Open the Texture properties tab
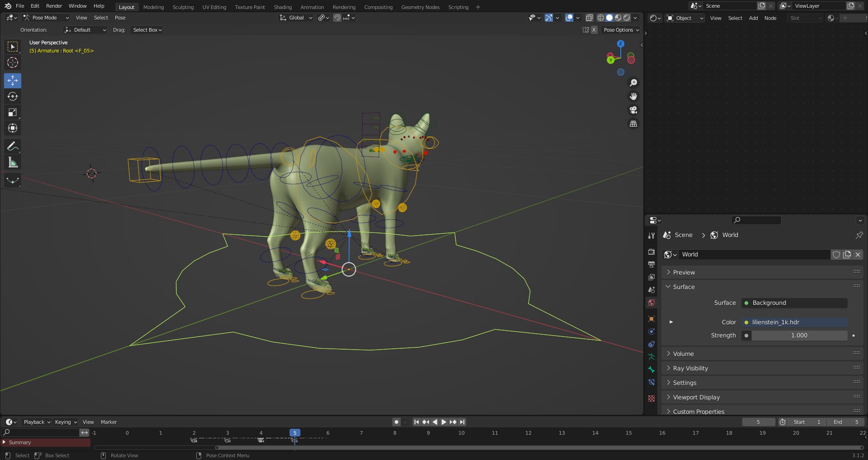The image size is (868, 460). click(651, 398)
